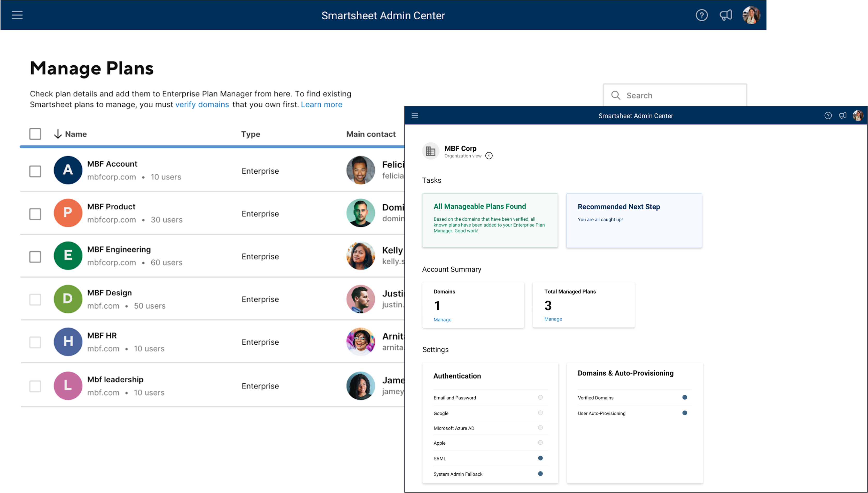Open announcements megaphone in main header

click(725, 15)
